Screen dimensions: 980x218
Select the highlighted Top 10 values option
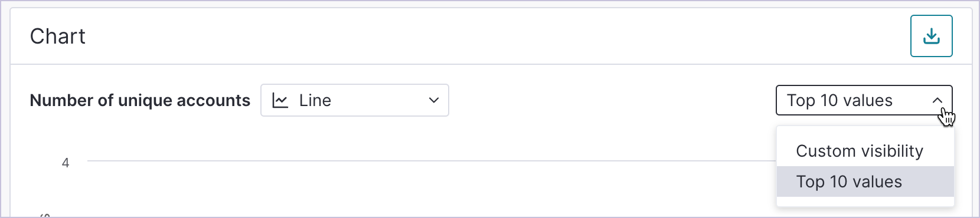865,181
